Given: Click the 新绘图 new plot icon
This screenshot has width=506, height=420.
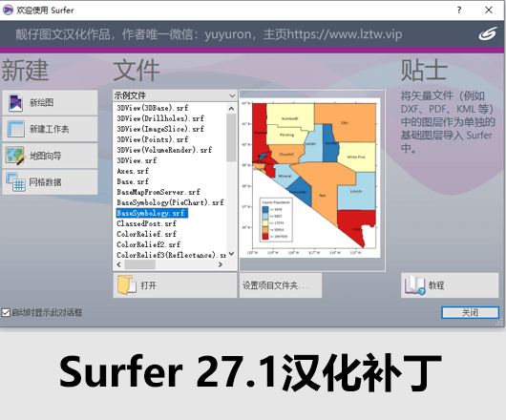Looking at the screenshot, I should pos(15,103).
